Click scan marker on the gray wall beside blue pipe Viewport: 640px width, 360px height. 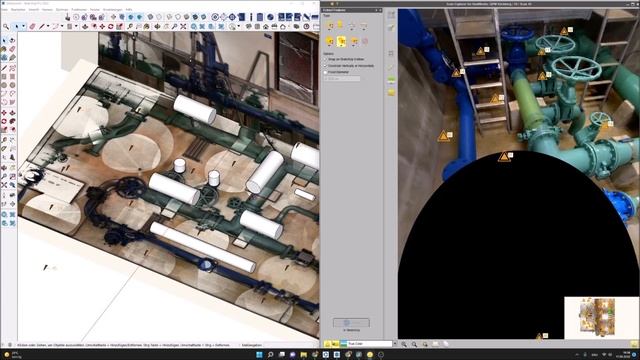(443, 136)
